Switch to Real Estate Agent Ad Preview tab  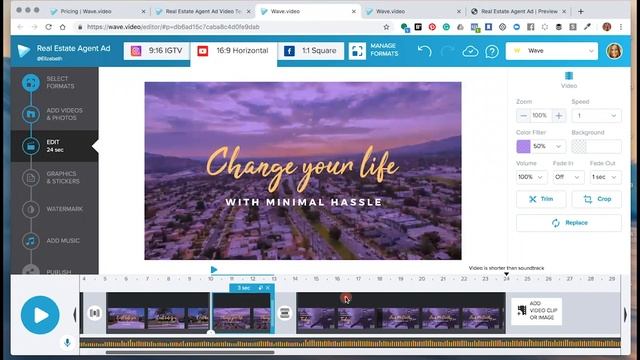518,11
